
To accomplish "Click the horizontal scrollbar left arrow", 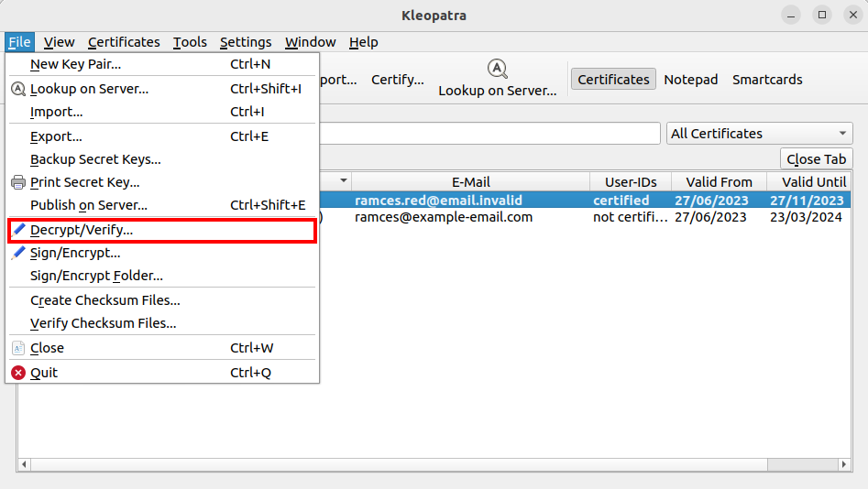I will tap(24, 464).
